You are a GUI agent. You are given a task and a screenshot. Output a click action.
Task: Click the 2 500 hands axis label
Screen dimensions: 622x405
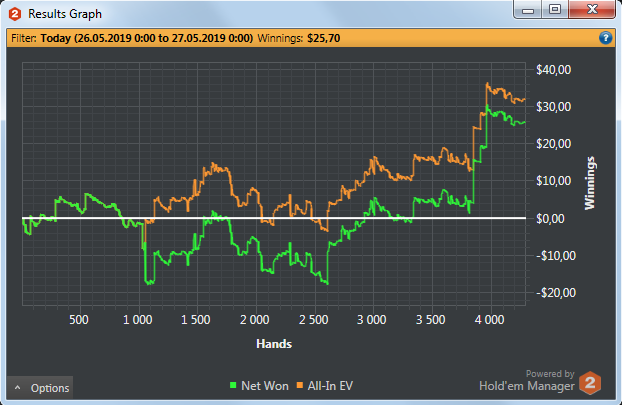click(313, 320)
